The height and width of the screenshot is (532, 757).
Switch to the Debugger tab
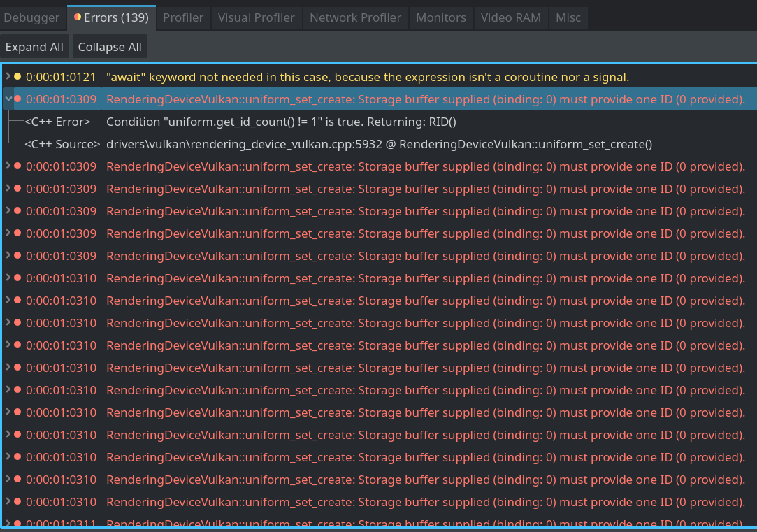click(x=31, y=17)
